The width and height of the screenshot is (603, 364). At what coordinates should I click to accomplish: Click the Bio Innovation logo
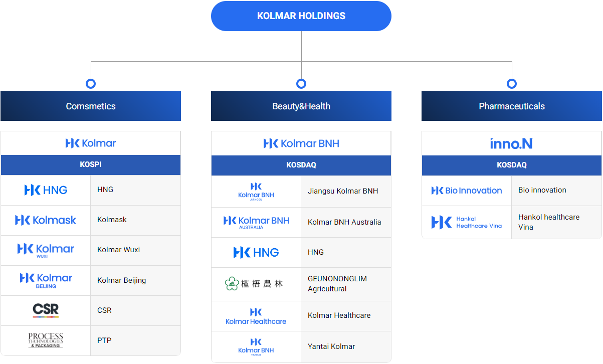[x=466, y=191]
